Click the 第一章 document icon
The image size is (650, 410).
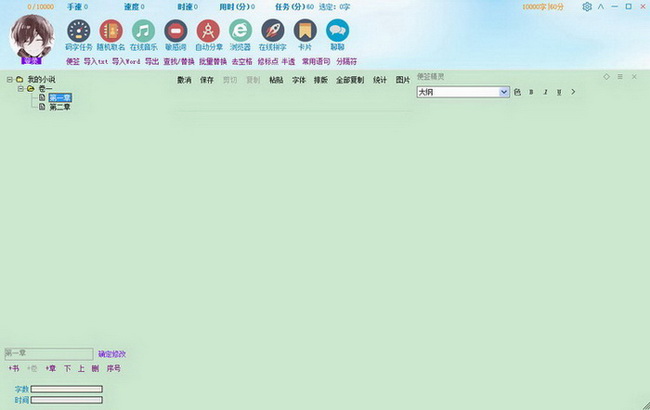coord(42,97)
